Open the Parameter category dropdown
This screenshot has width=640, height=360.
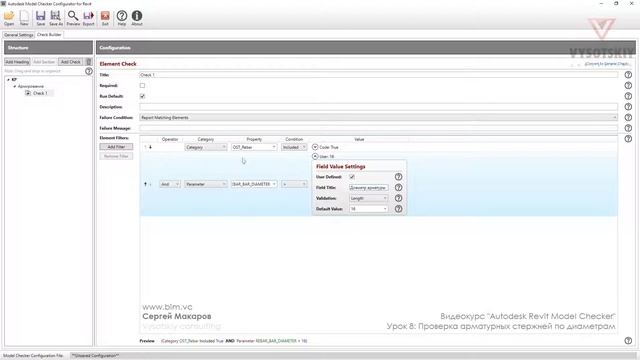(206, 184)
